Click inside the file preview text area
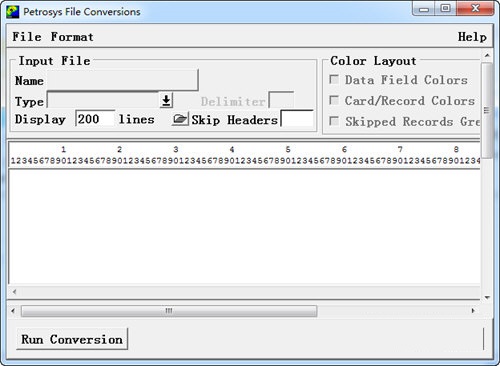Screen dimensions: 500x366 tap(244, 227)
